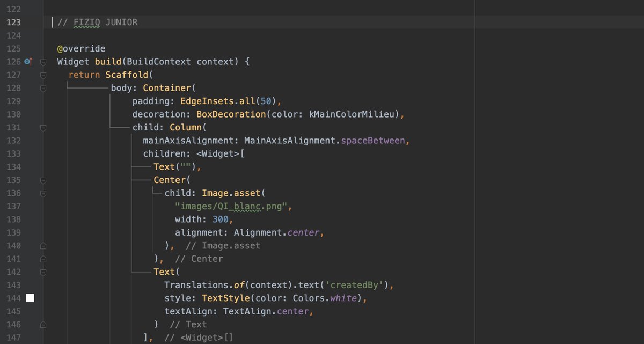Click the // Text closing hint on line 146
This screenshot has width=644, height=344.
coord(188,324)
